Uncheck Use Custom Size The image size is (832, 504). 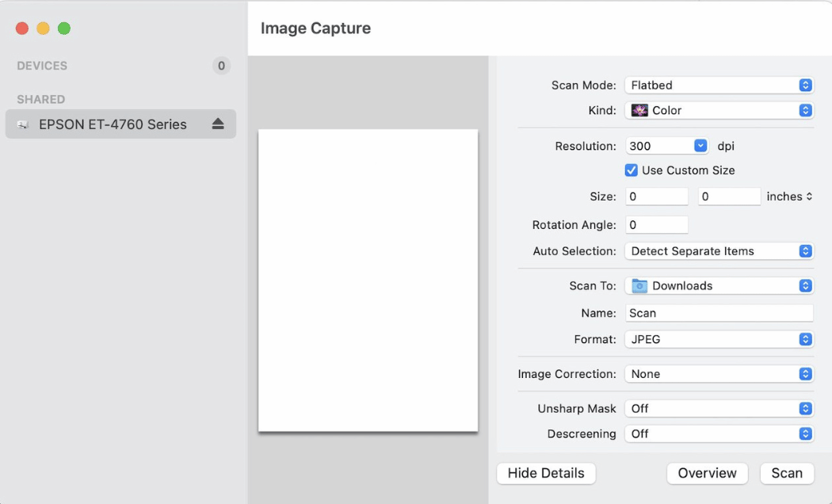click(x=631, y=170)
